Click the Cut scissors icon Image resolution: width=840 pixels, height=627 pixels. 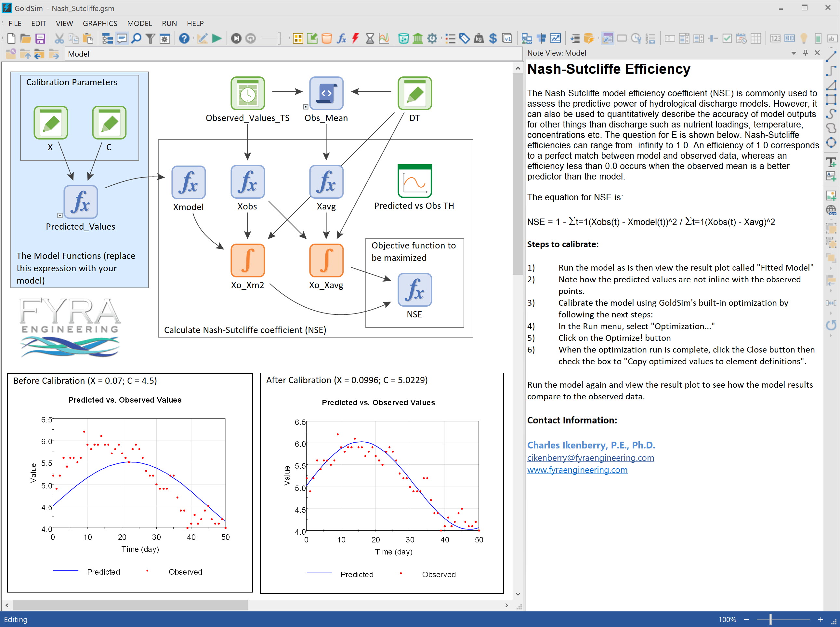pyautogui.click(x=59, y=38)
